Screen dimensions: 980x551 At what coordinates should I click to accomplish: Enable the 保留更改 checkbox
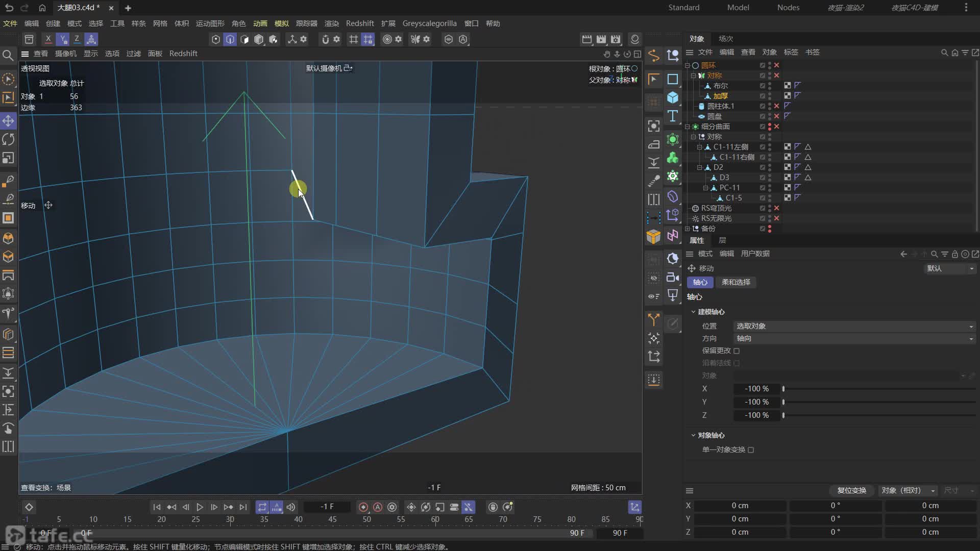click(737, 351)
